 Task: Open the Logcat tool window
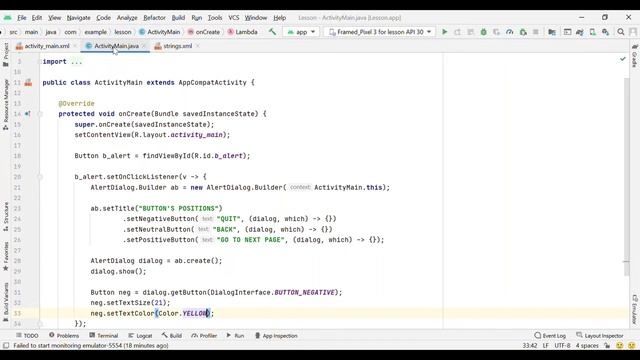click(140, 336)
